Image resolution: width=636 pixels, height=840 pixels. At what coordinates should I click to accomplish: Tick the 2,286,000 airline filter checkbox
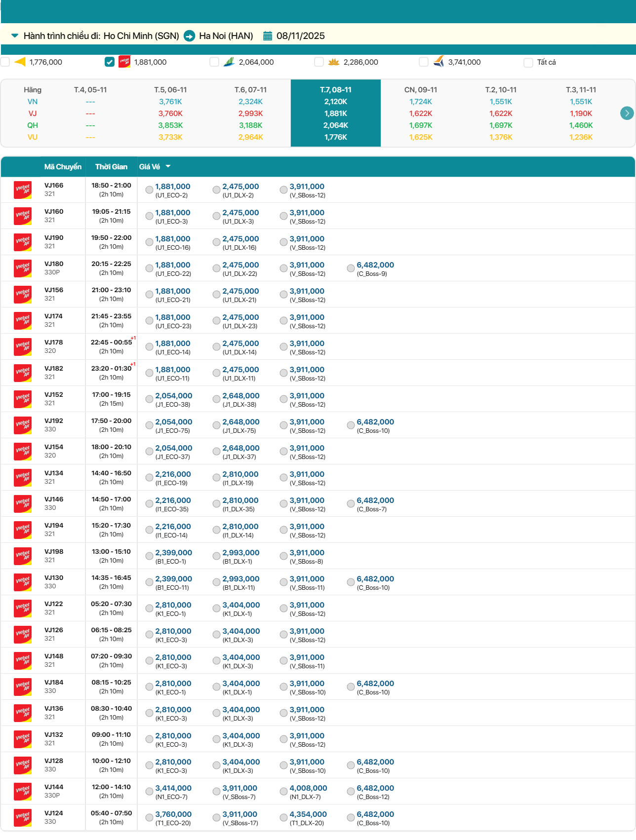click(319, 62)
